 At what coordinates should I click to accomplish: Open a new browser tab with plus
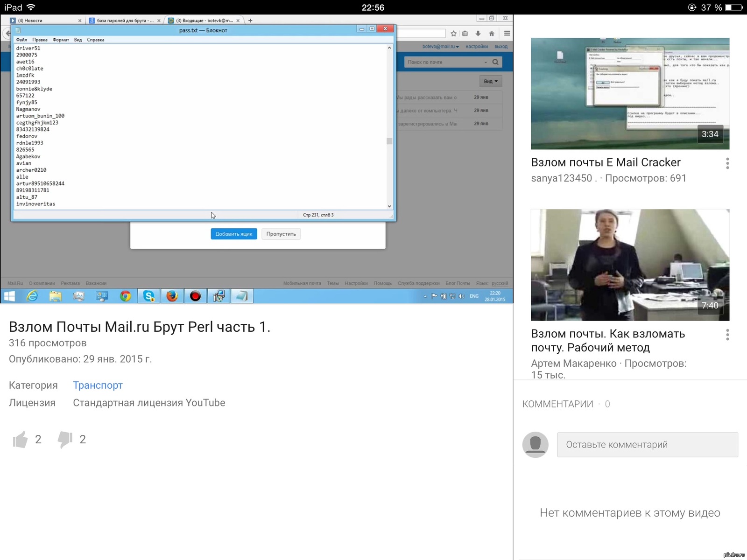pos(250,21)
